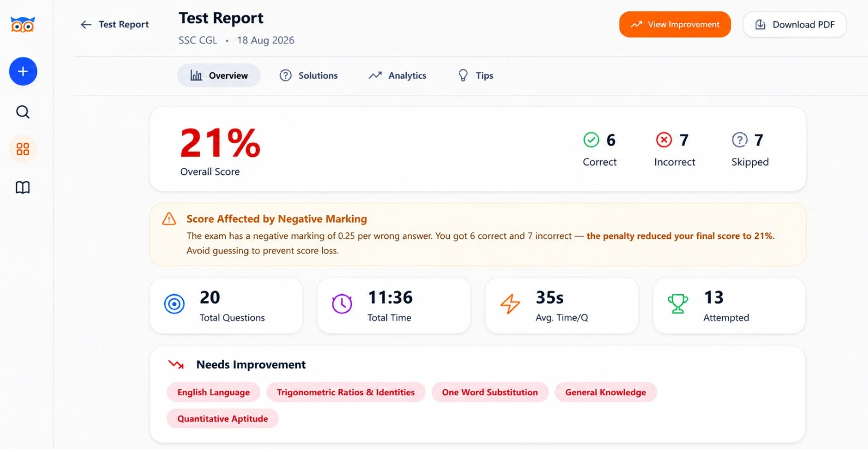Image resolution: width=868 pixels, height=449 pixels.
Task: Click the 'Total Questions' label
Action: pos(232,318)
